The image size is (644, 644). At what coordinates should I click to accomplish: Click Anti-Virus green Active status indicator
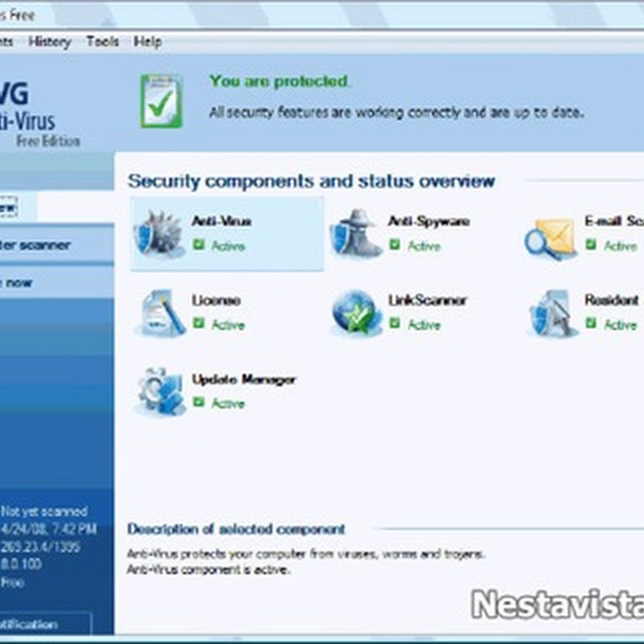(219, 246)
